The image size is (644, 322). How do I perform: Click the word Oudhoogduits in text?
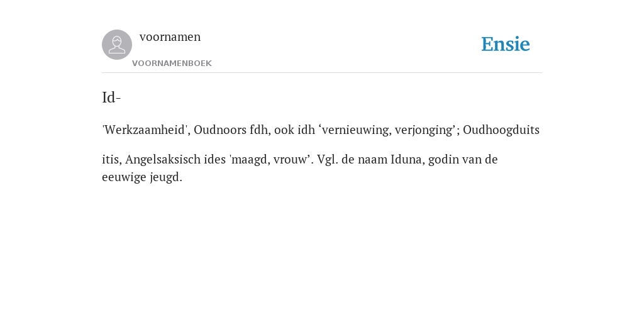501,130
